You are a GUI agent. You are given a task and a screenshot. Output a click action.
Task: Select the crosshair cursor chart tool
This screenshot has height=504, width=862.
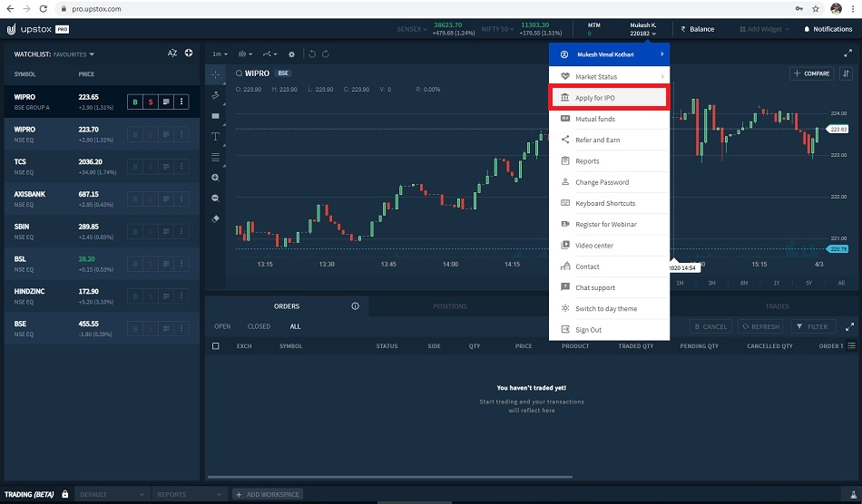[x=216, y=74]
